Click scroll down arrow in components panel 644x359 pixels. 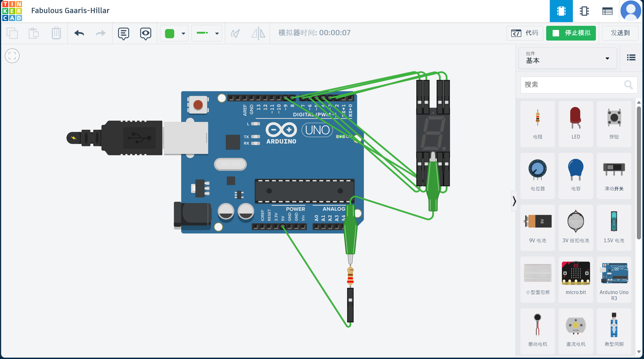point(639,352)
